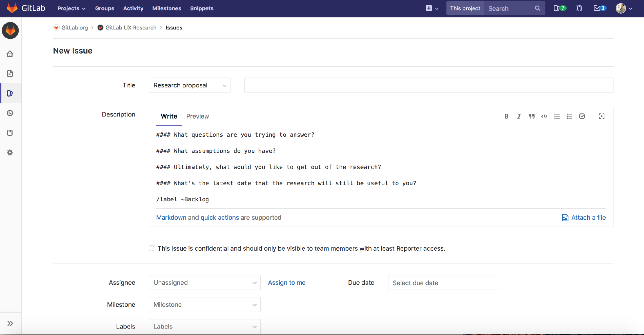This screenshot has width=644, height=335.
Task: Expand the collapsed sidebar with double-chevron
Action: tap(10, 323)
